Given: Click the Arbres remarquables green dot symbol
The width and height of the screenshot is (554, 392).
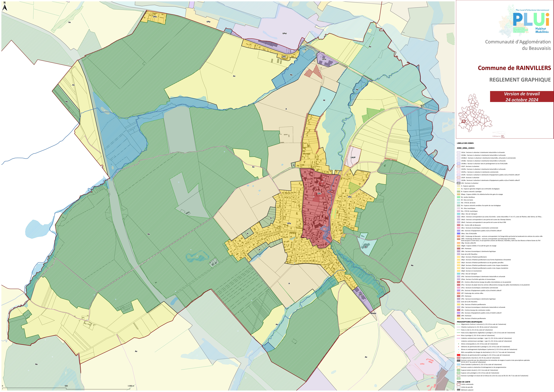Looking at the screenshot, I should [458, 344].
